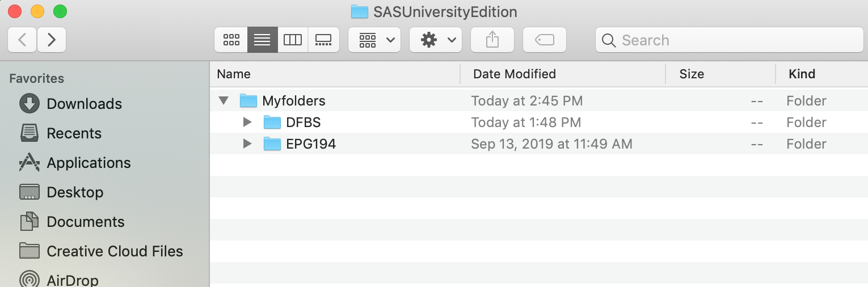Sort by Date Modified column
Screen dimensions: 868x287
(515, 74)
